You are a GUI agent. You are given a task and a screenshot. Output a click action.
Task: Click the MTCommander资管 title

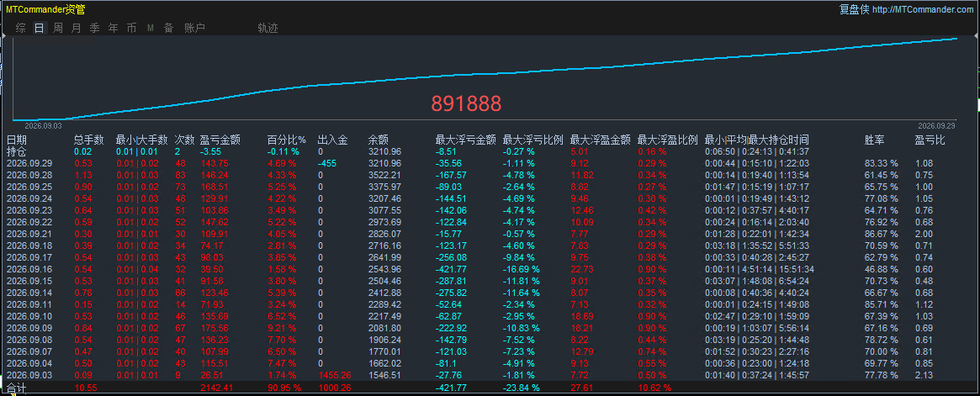[x=45, y=9]
